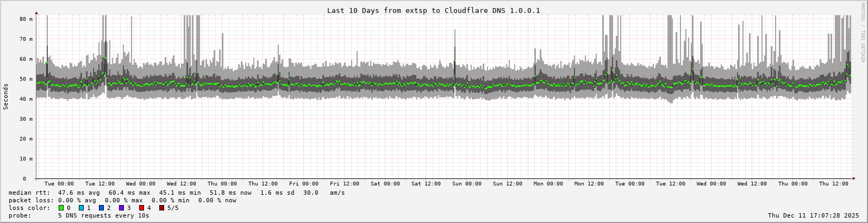
Task: Click the Sat 00:00 time axis label
Action: click(x=385, y=184)
